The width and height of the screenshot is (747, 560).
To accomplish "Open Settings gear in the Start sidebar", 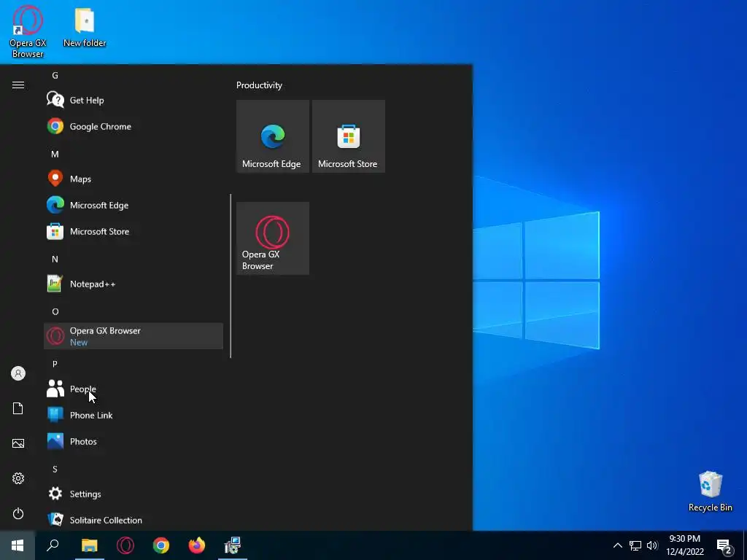I will click(18, 478).
